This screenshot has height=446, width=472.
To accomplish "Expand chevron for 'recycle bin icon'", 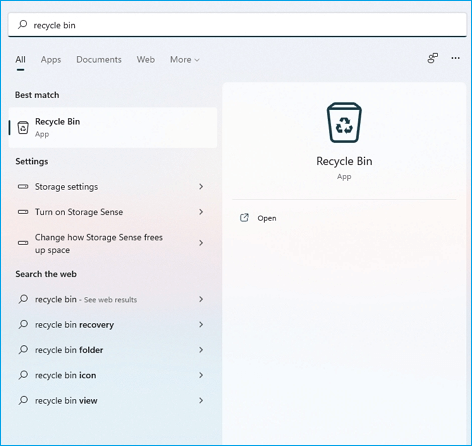I will 201,375.
